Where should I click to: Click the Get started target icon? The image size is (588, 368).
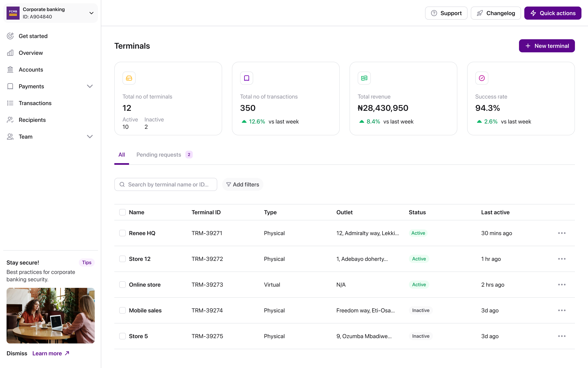[10, 36]
